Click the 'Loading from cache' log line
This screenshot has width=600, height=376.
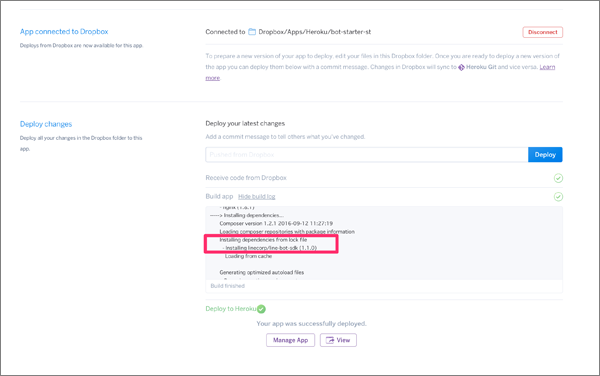[x=248, y=256]
